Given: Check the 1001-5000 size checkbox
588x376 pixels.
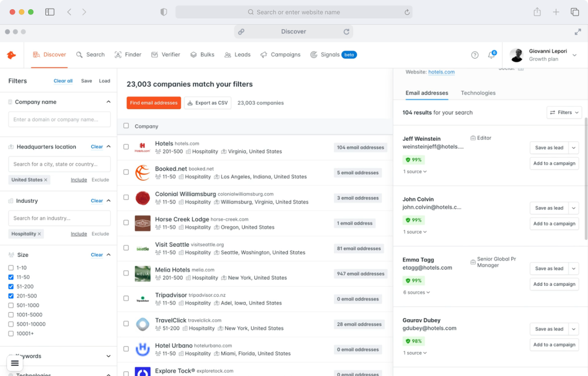Looking at the screenshot, I should coord(11,315).
